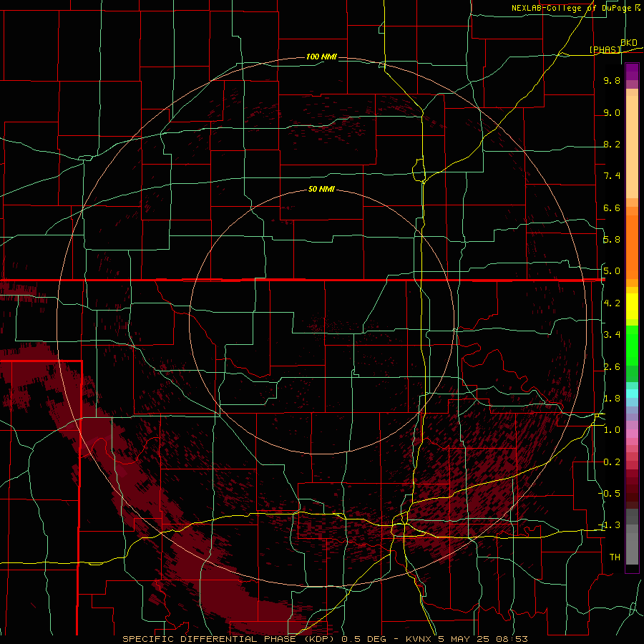Select the 2.6 scale label
This screenshot has height=644, width=644.
click(612, 367)
